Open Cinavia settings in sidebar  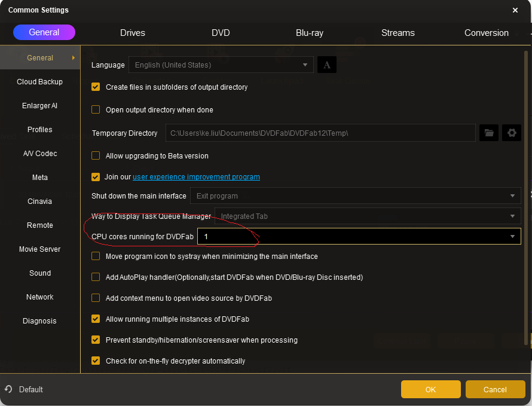coord(40,202)
